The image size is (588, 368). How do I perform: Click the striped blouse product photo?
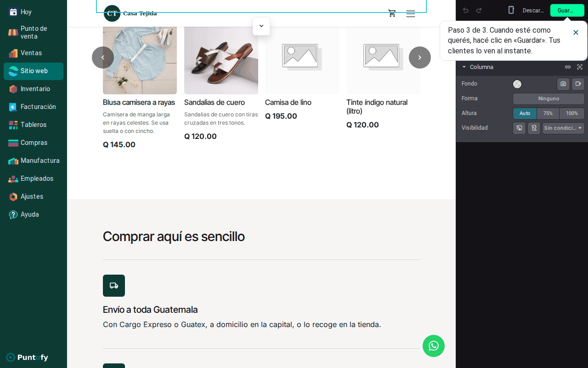140,60
